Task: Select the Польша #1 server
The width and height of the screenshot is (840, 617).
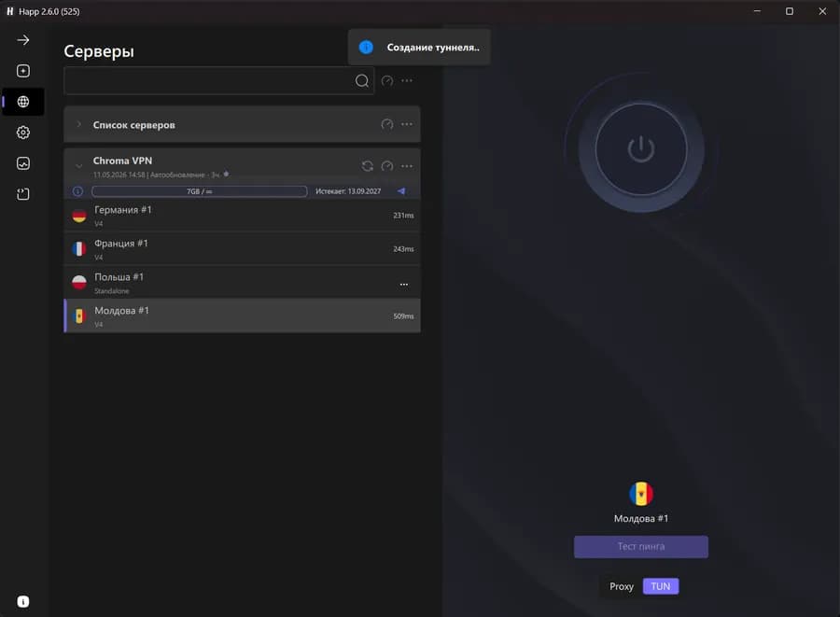Action: point(242,282)
